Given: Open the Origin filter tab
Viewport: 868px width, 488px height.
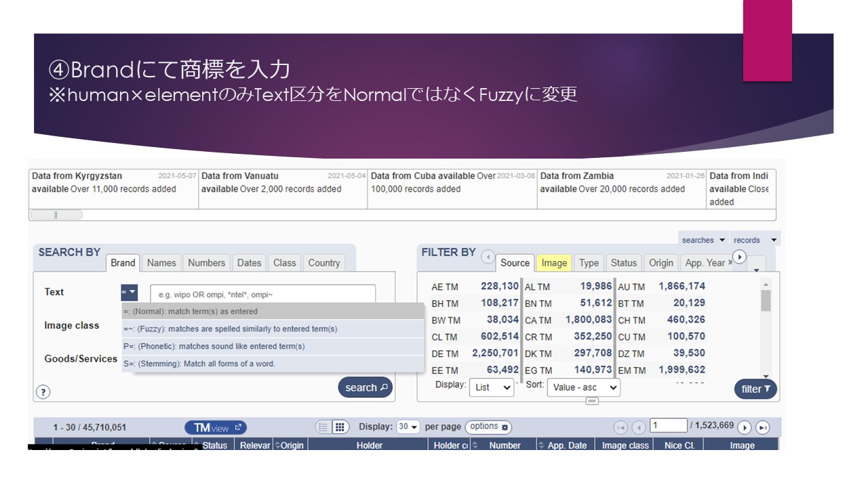Looking at the screenshot, I should [661, 263].
